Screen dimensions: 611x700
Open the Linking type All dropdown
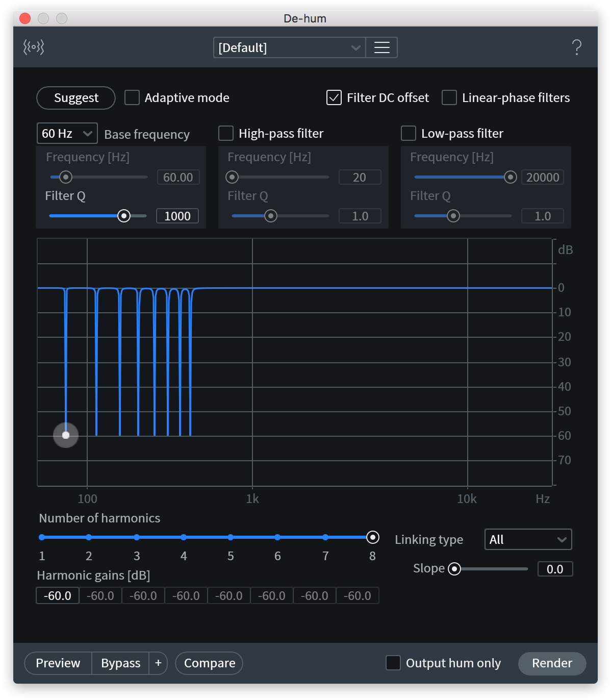point(528,539)
